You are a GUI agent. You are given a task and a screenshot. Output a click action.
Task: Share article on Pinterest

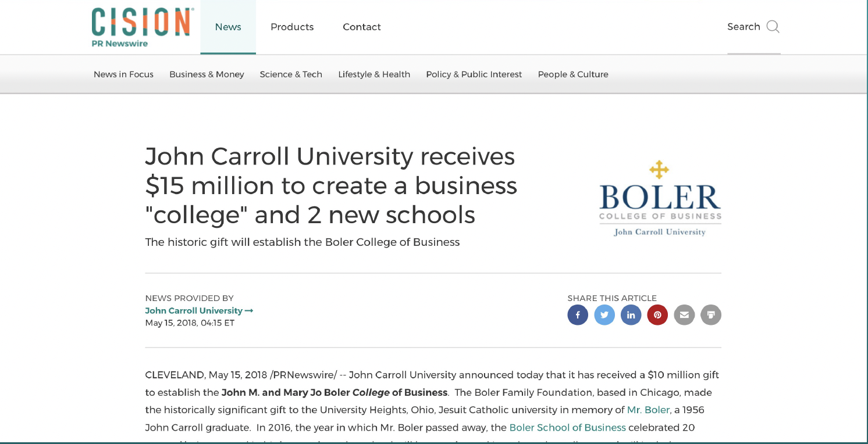click(657, 315)
